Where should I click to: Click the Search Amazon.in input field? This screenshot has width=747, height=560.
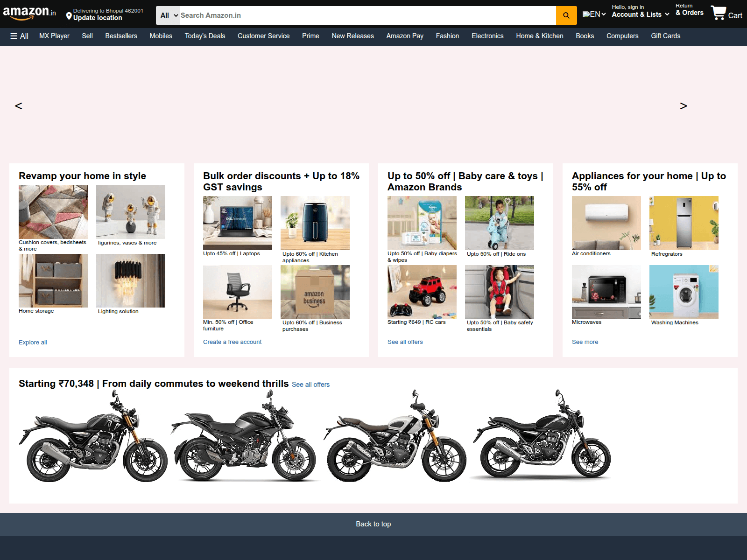click(x=368, y=15)
